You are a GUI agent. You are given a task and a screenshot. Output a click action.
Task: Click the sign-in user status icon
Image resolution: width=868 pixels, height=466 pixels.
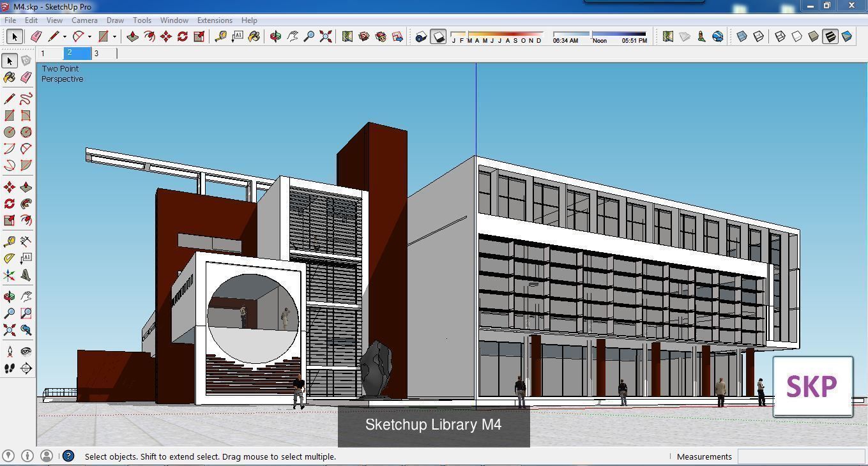coord(46,456)
